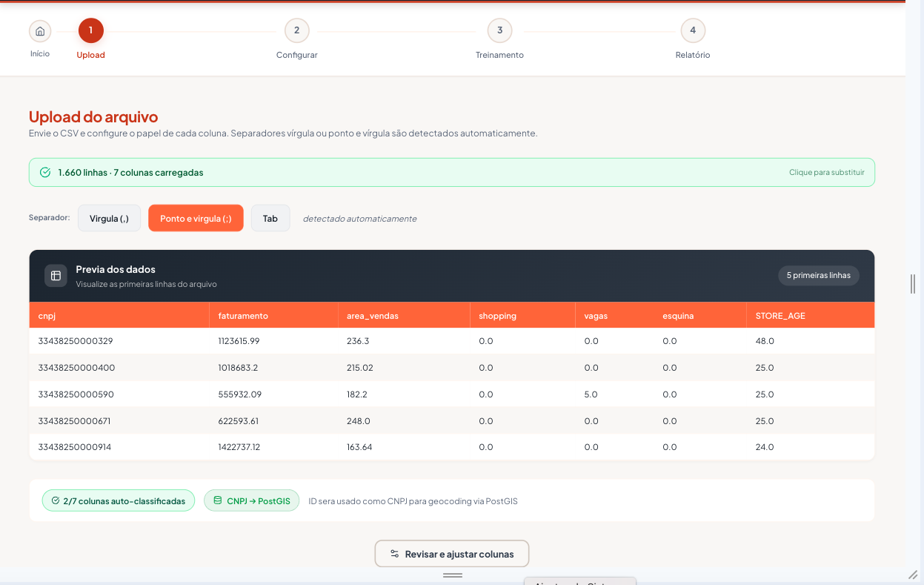Click the Upload step 1 circle
924x585 pixels.
tap(91, 30)
